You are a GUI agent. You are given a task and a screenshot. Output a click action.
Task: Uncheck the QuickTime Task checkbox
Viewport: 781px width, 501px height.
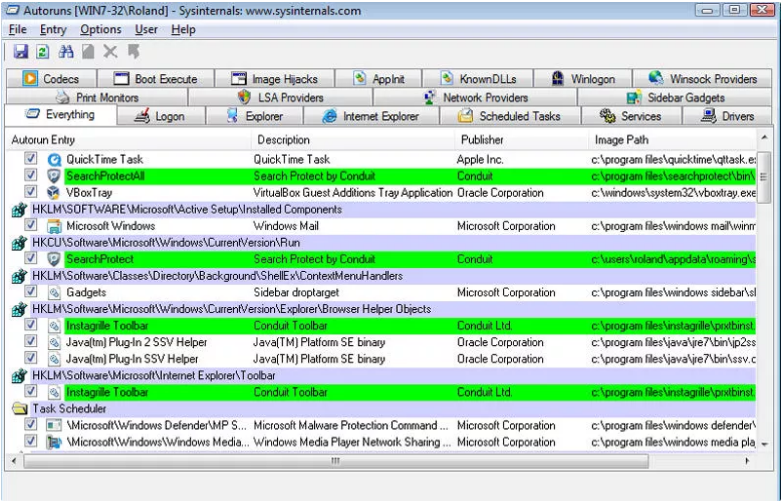[x=31, y=158]
